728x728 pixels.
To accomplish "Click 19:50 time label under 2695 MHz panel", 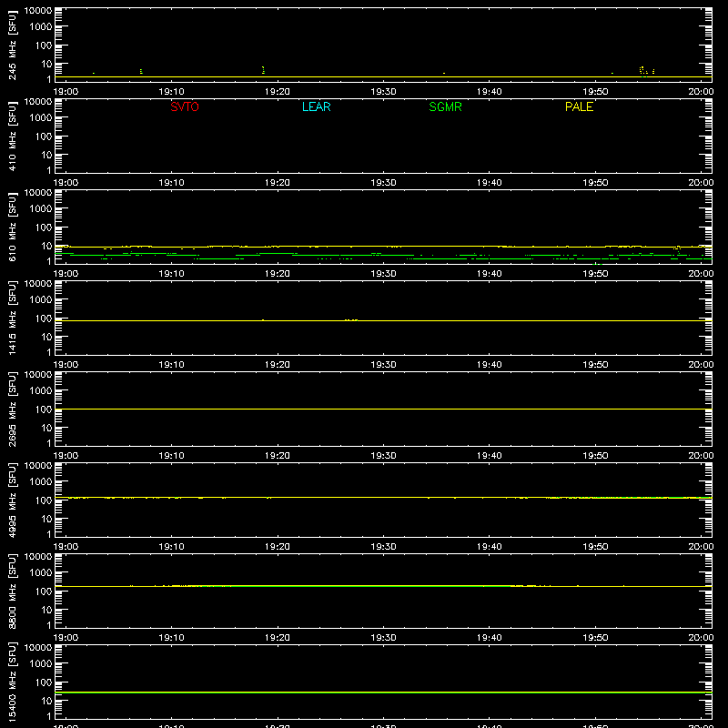I will click(595, 456).
